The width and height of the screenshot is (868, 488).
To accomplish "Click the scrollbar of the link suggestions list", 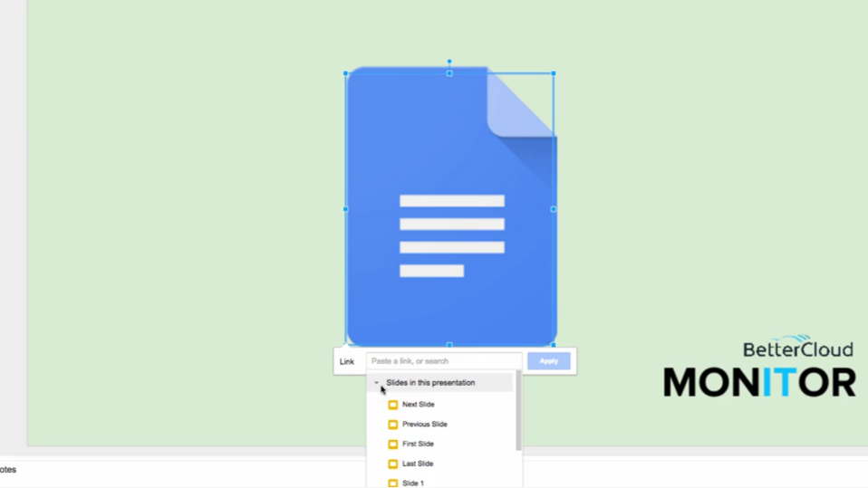I will (518, 410).
